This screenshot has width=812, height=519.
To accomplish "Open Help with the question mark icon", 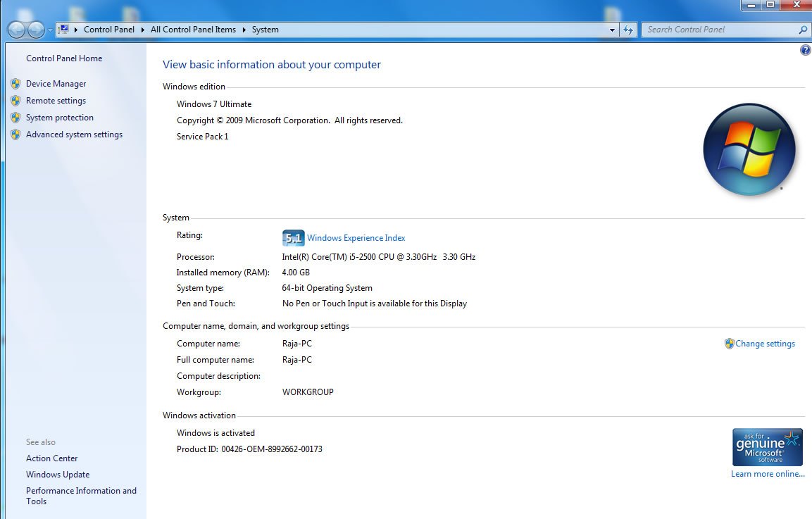I will tap(805, 50).
